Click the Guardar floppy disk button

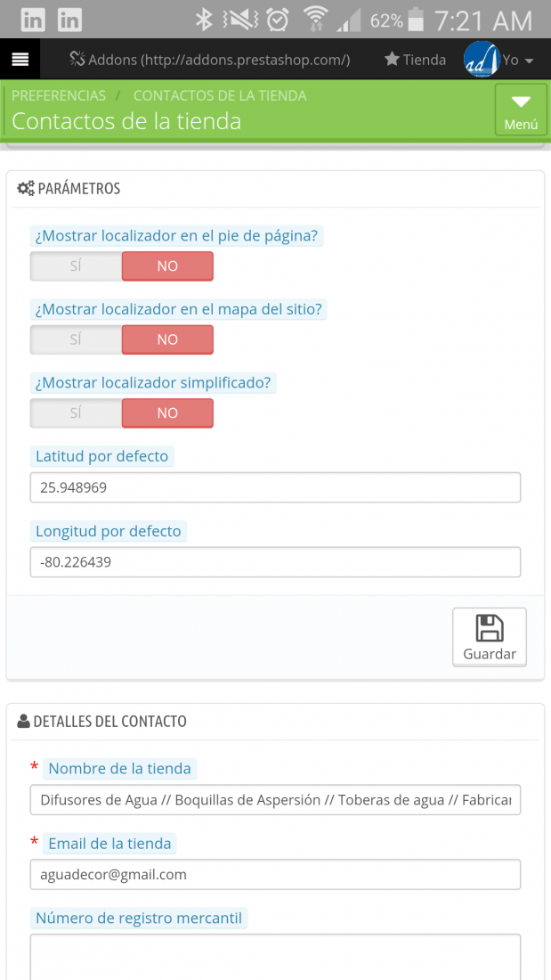click(490, 637)
